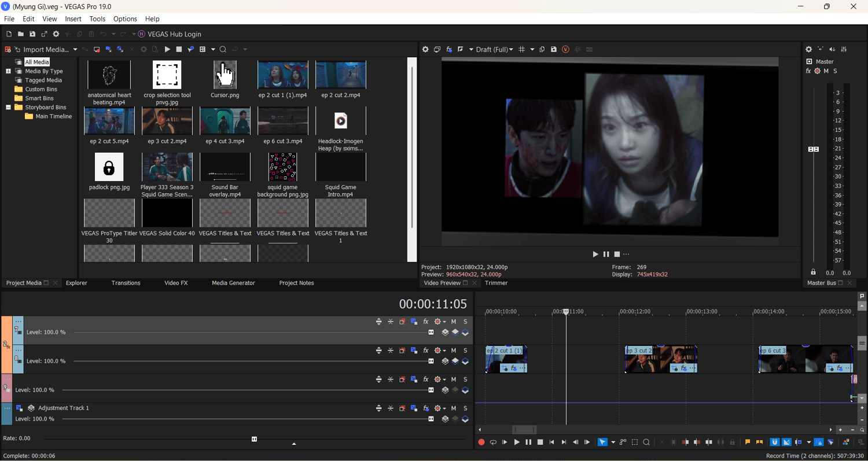This screenshot has width=868, height=461.
Task: Open track FX on Adjustment Track 1
Action: tap(426, 408)
